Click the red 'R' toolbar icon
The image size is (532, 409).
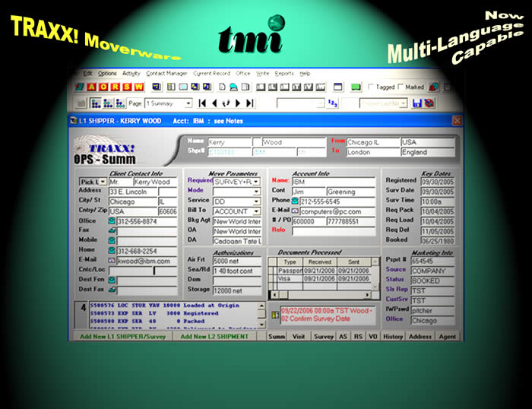pos(115,87)
